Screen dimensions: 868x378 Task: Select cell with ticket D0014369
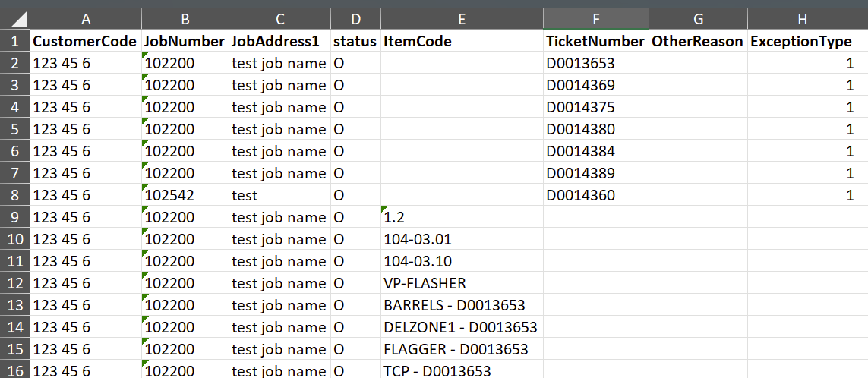(x=595, y=85)
